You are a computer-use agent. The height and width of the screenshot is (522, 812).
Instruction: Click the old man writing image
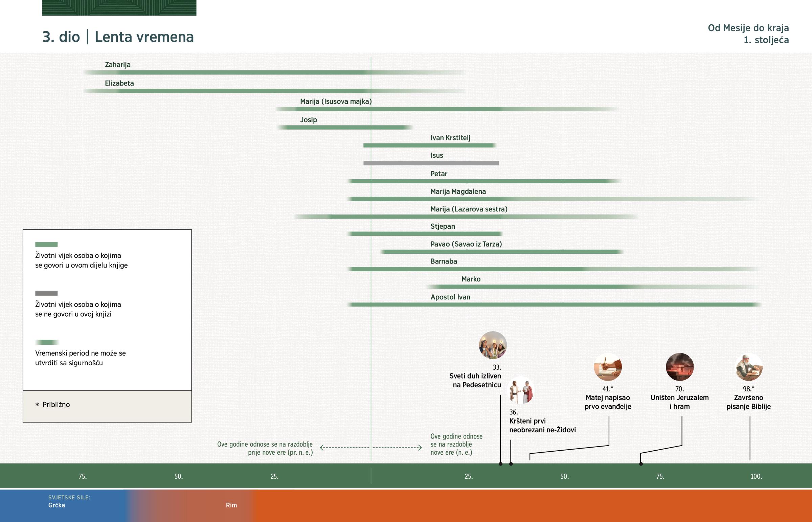click(x=749, y=367)
